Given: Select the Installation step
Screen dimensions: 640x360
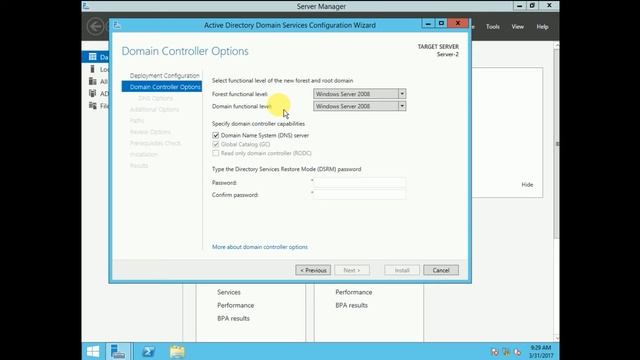Looking at the screenshot, I should click(x=144, y=154).
